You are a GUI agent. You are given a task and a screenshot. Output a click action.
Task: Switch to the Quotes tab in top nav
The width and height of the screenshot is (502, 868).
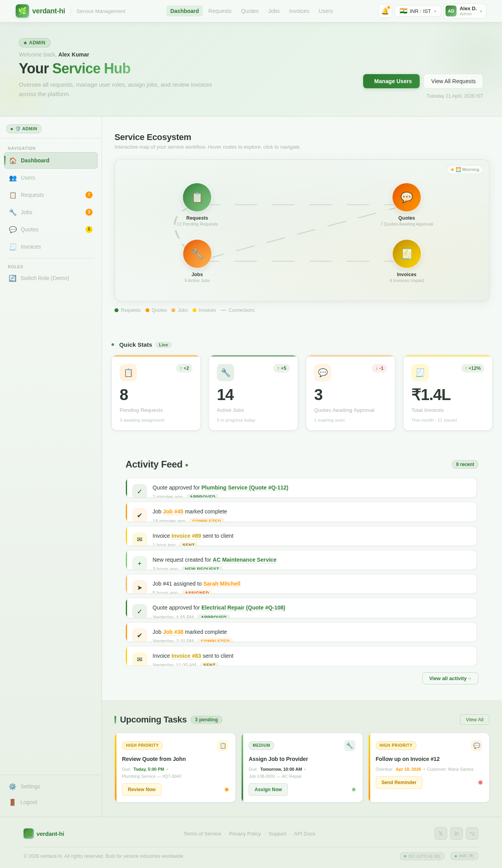tap(250, 11)
